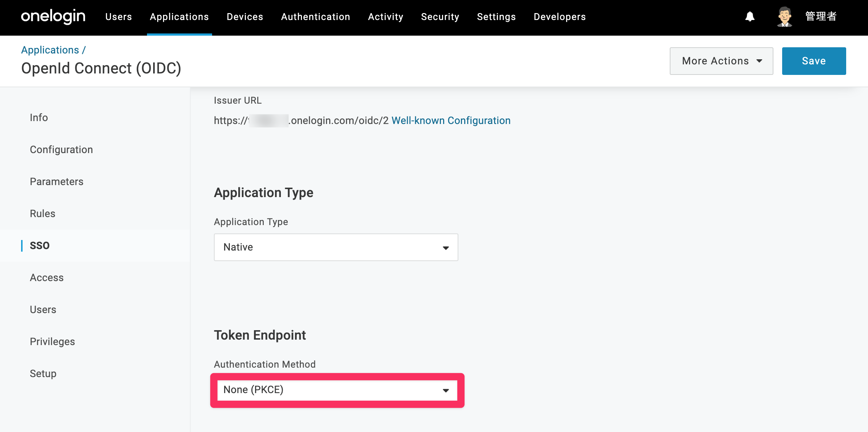
Task: Click the Authentication Method field label
Action: (x=264, y=364)
